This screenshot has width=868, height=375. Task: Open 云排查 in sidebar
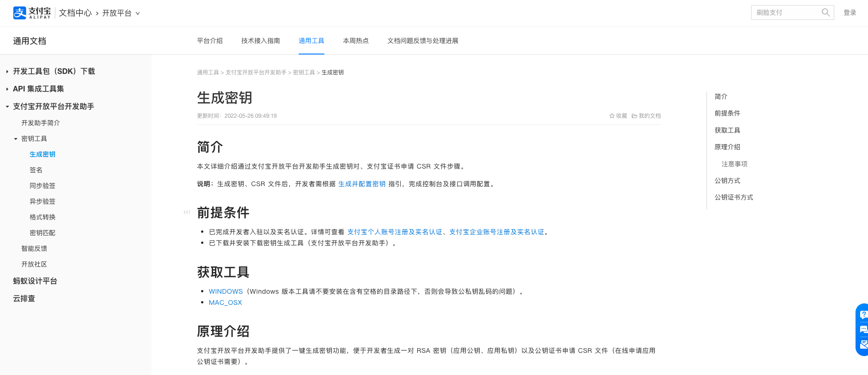(x=24, y=298)
